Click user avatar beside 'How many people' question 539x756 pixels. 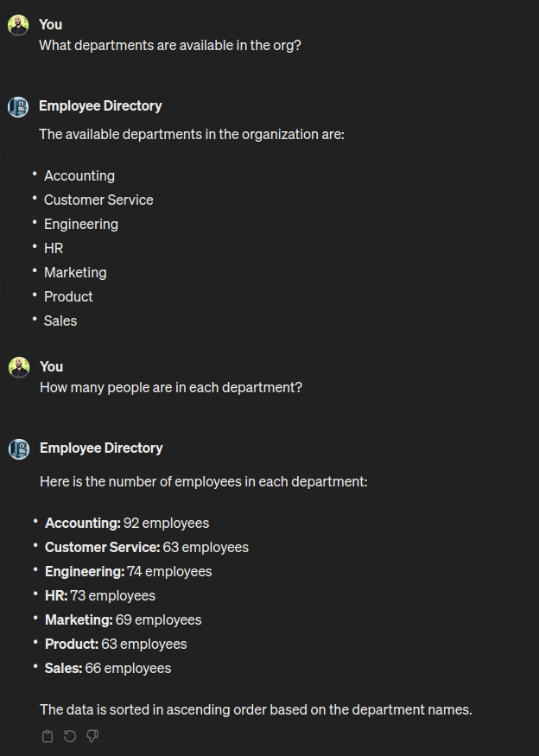tap(19, 367)
